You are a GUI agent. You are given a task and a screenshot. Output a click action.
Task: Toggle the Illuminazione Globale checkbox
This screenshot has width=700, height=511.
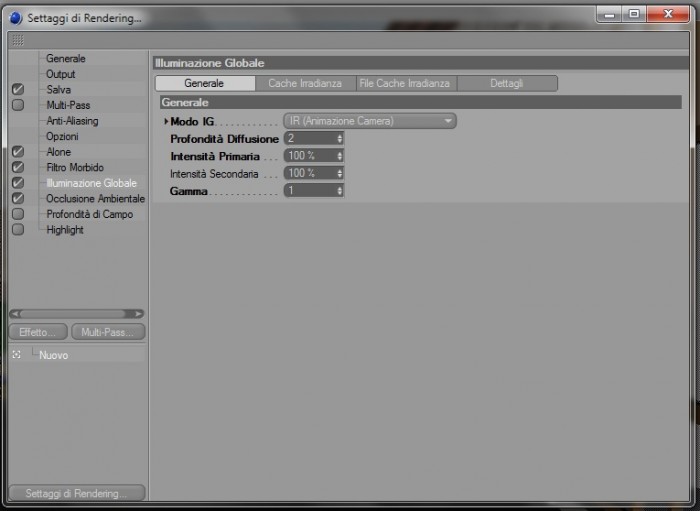click(18, 183)
